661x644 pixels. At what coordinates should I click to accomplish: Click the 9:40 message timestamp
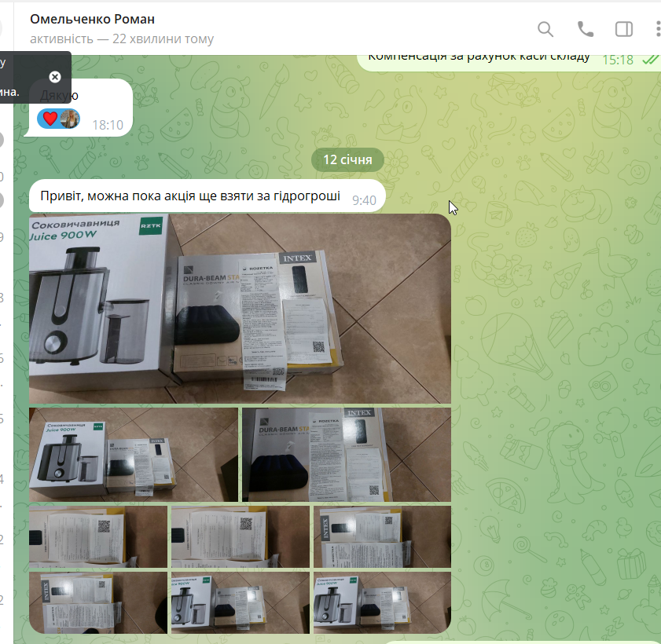click(364, 200)
